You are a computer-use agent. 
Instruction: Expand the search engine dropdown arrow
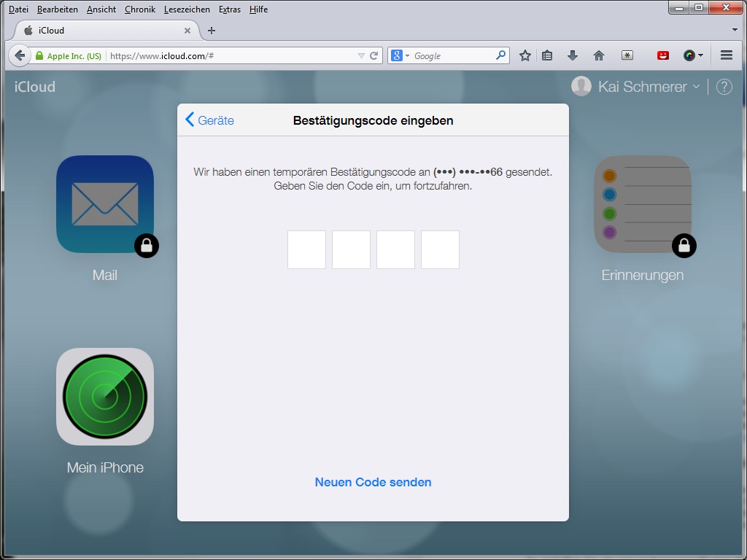point(407,55)
